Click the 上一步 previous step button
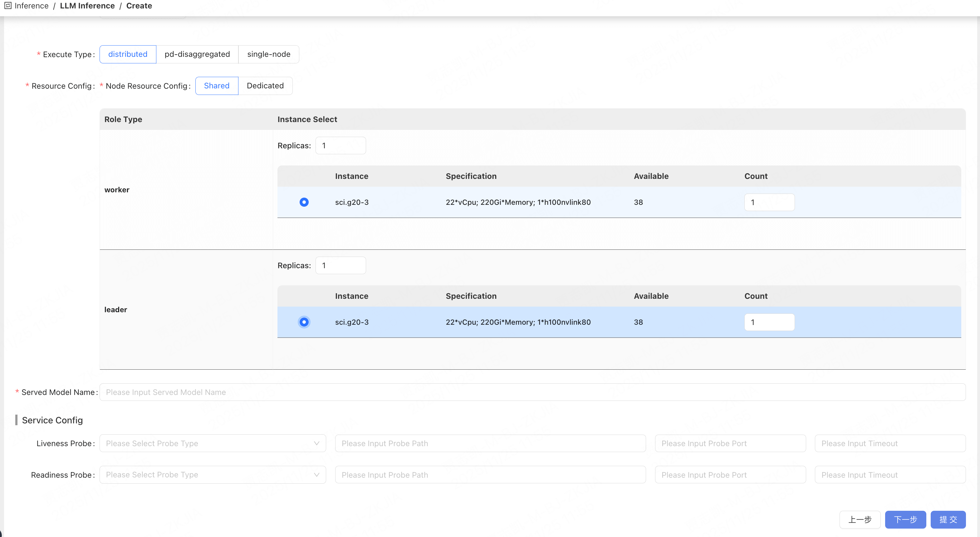Viewport: 980px width, 537px height. click(860, 520)
